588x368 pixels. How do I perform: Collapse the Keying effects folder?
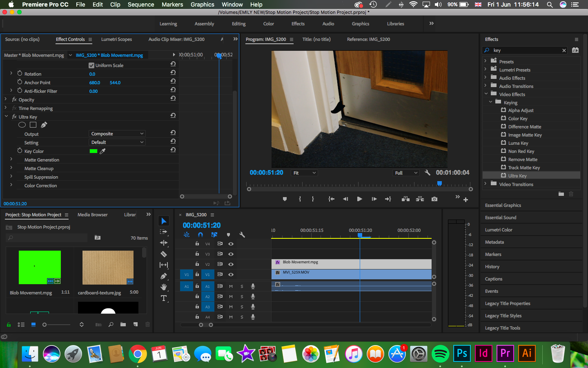click(x=491, y=102)
